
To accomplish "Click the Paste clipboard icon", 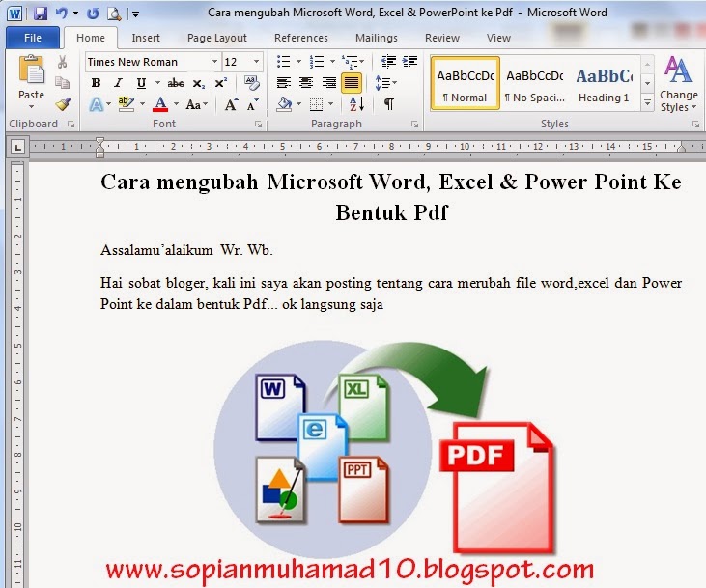I will (x=31, y=70).
